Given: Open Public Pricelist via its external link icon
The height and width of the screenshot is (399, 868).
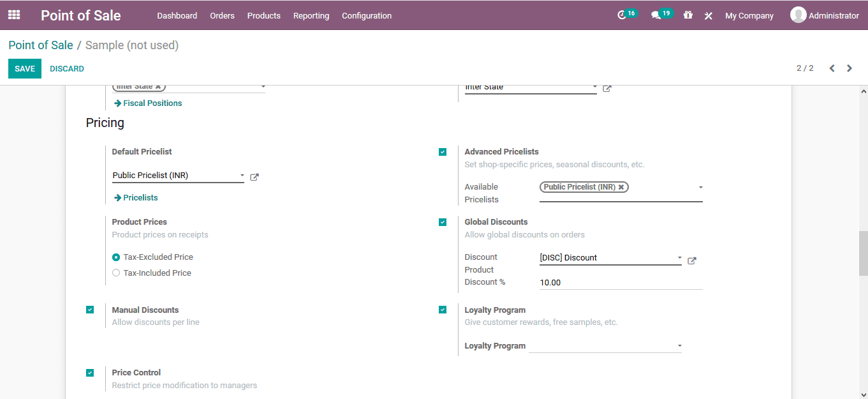Looking at the screenshot, I should click(254, 176).
